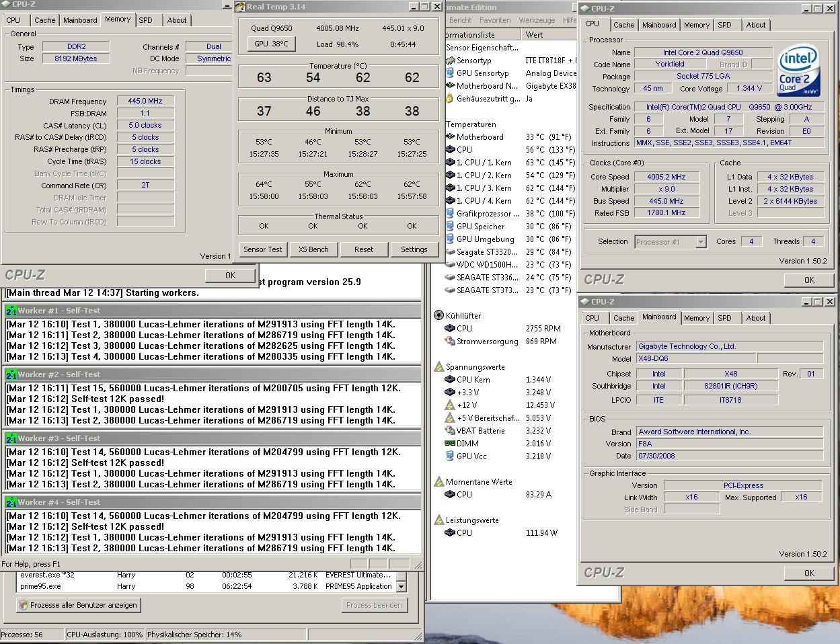This screenshot has width=840, height=644.
Task: Click the GPU Speicher icon
Action: click(450, 227)
